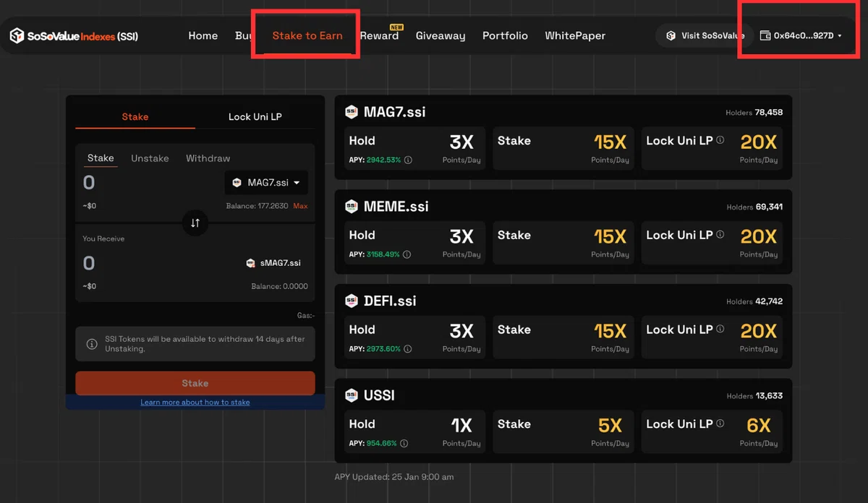Click the MEME.ssi APY info icon
This screenshot has width=868, height=503.
coord(407,254)
